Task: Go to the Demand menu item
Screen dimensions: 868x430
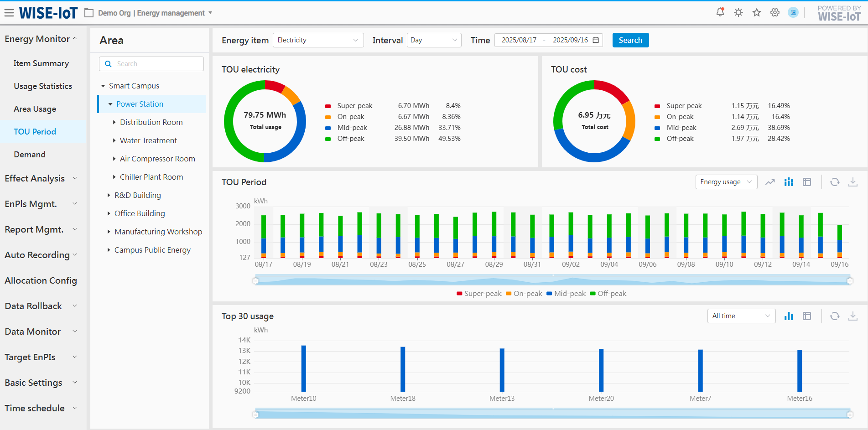Action: (30, 155)
